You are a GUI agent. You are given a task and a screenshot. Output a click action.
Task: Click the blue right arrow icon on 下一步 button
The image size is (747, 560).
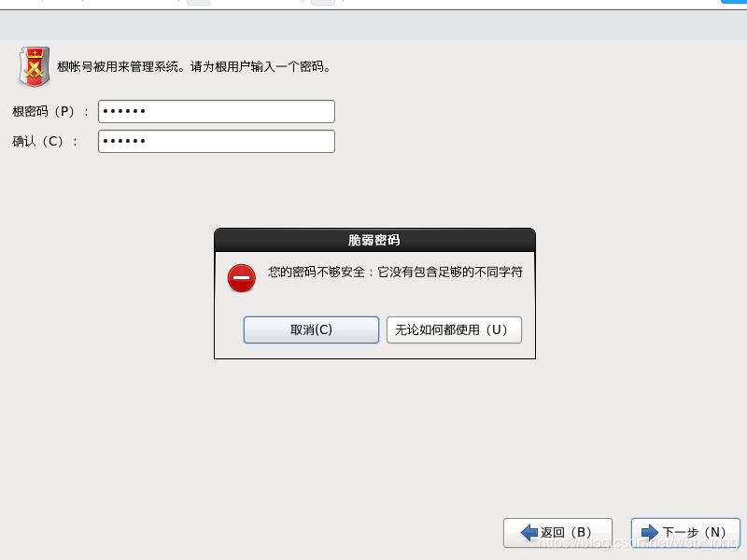coord(648,533)
